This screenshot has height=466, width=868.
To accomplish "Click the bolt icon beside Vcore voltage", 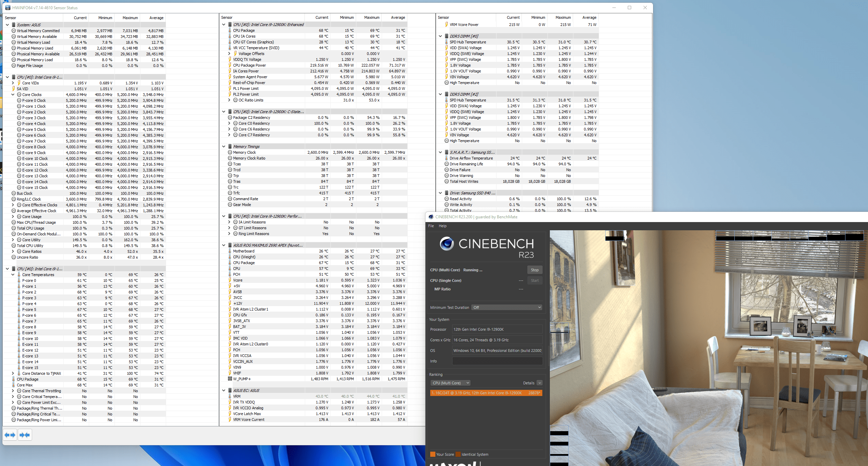I will point(230,280).
